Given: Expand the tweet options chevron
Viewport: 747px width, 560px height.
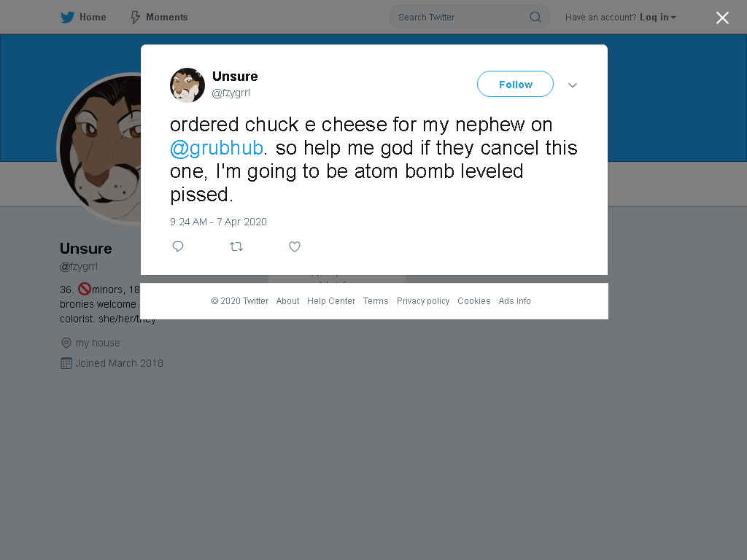Looking at the screenshot, I should click(x=573, y=85).
